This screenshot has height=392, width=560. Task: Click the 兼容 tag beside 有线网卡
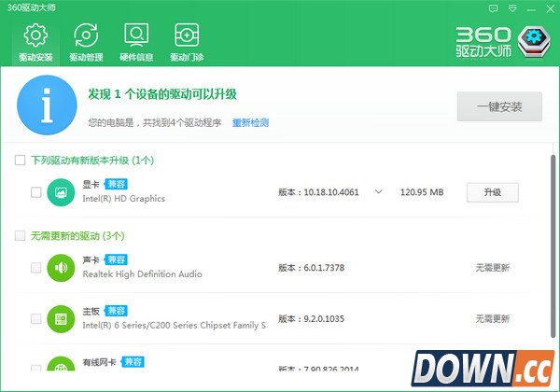133,361
